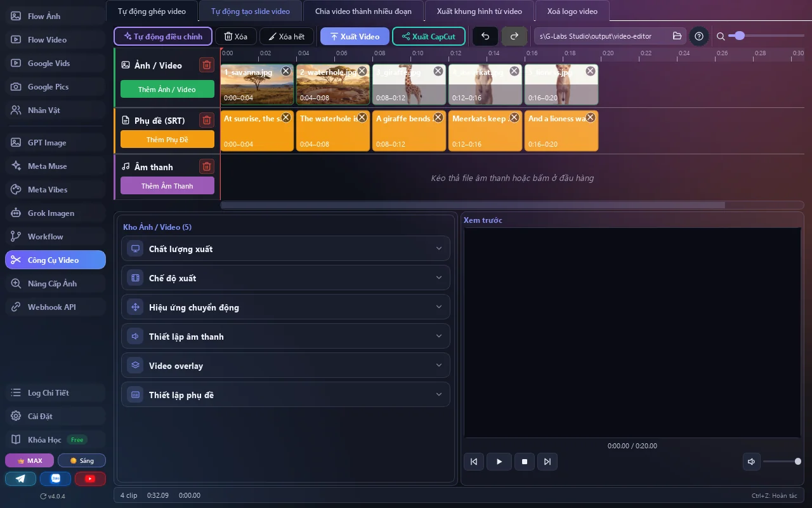Click the timeline zoom magnifier icon
812x508 pixels.
pos(721,36)
